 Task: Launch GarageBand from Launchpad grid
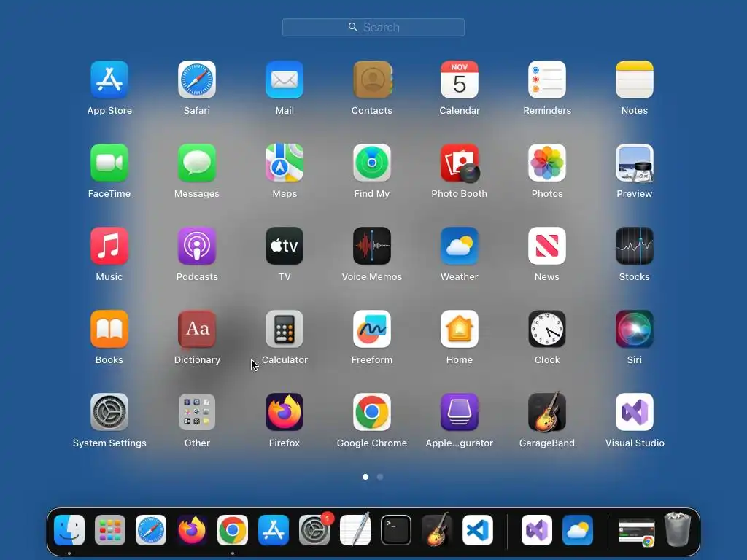pos(547,412)
